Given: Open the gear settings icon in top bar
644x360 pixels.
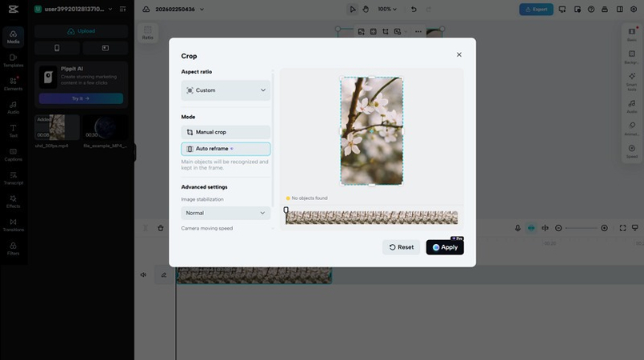Looking at the screenshot, I should [x=634, y=9].
